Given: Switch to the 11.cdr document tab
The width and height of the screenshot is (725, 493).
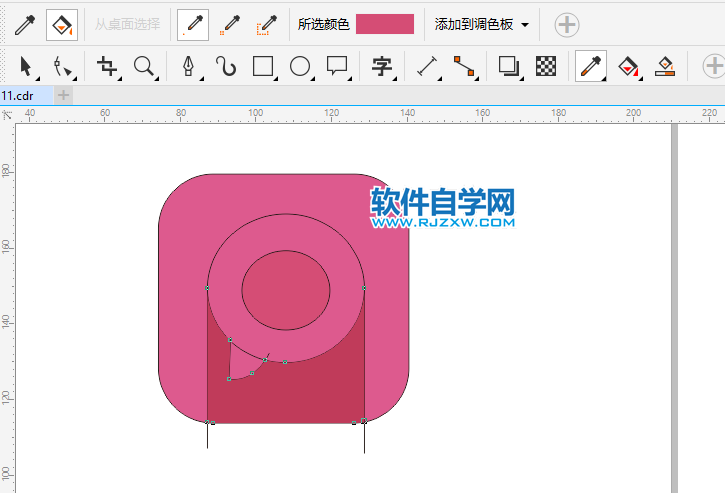Looking at the screenshot, I should 26,96.
